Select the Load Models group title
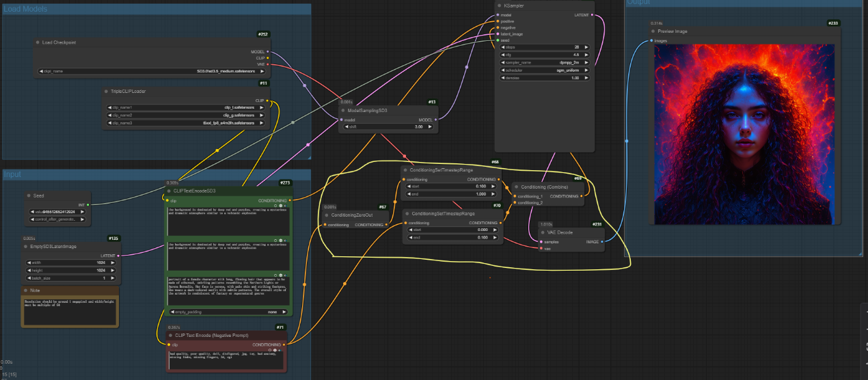The width and height of the screenshot is (868, 380). click(x=25, y=9)
